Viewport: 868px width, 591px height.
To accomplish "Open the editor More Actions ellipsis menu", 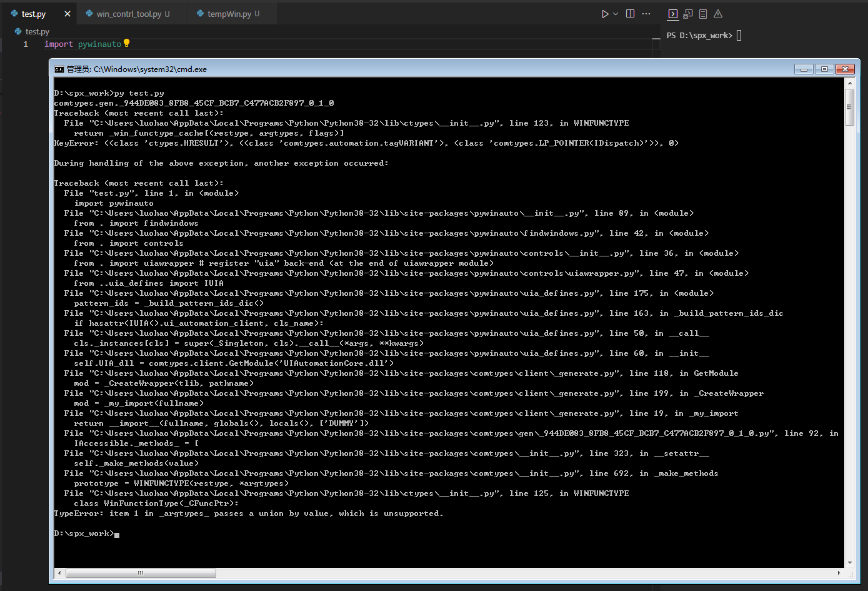I will click(646, 14).
